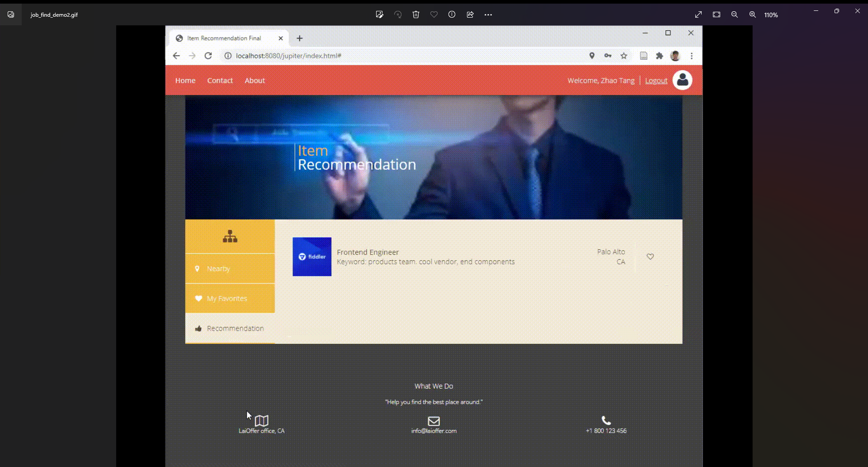This screenshot has width=868, height=467.
Task: Open the Contact nav link
Action: [x=220, y=81]
